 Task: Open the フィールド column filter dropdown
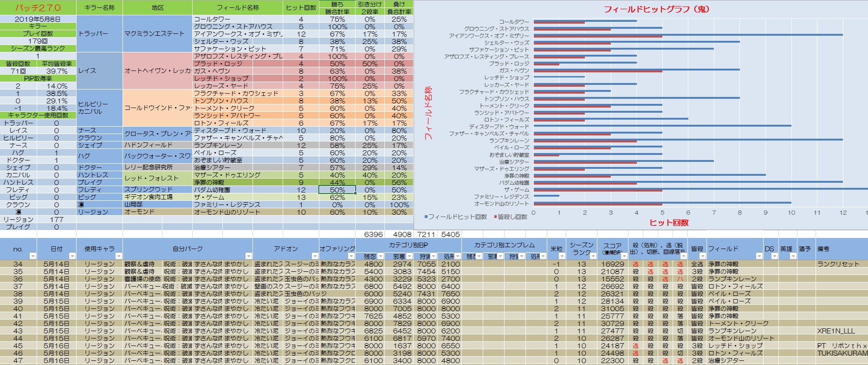click(x=759, y=256)
